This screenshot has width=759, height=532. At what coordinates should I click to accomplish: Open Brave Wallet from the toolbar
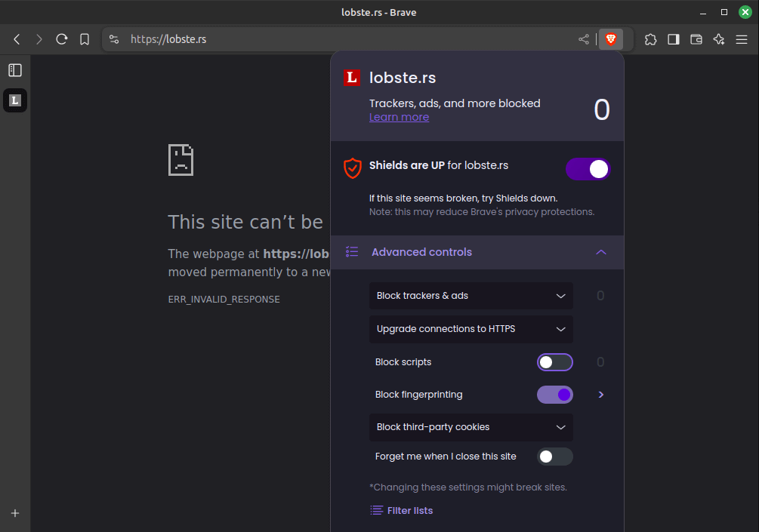click(696, 38)
